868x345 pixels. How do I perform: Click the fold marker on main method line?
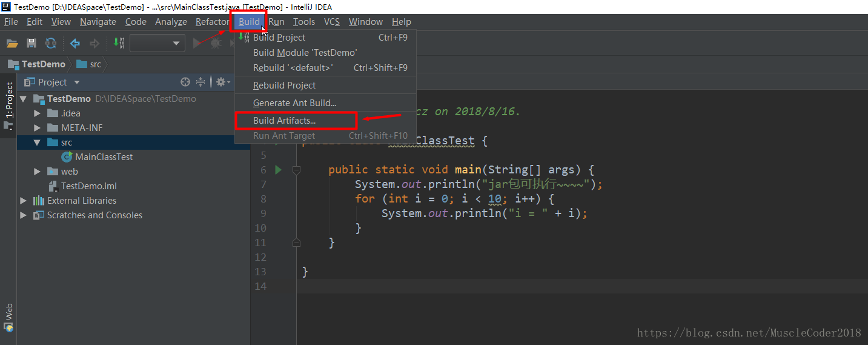[296, 170]
